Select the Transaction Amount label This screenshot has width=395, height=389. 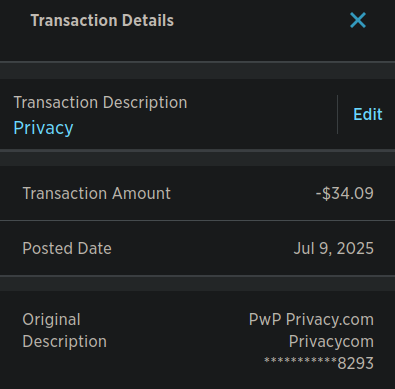(x=96, y=193)
